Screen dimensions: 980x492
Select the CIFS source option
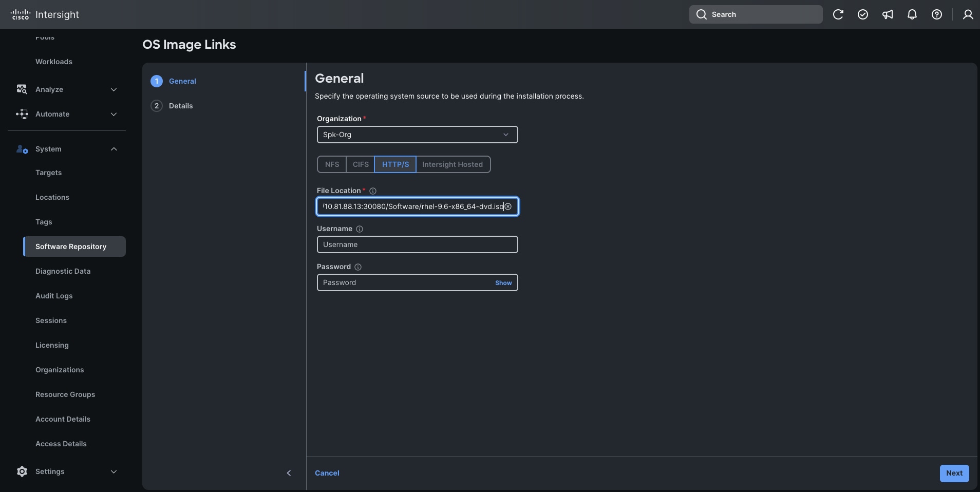coord(361,164)
